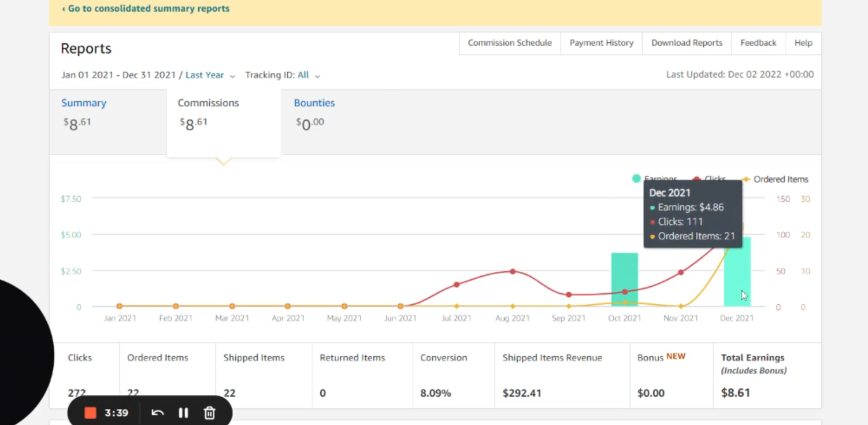Screen dimensions: 868x425
Task: Open the Bounties tab
Action: 314,103
